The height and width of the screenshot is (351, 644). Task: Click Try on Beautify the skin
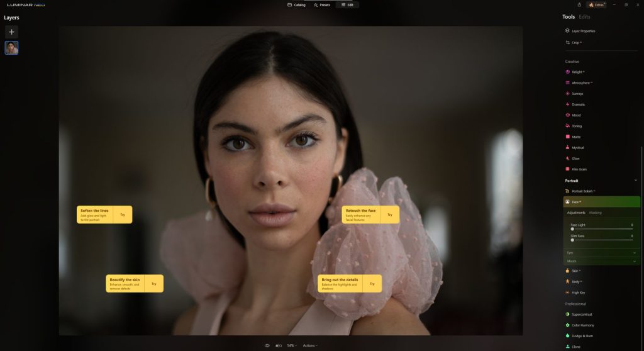[153, 284]
